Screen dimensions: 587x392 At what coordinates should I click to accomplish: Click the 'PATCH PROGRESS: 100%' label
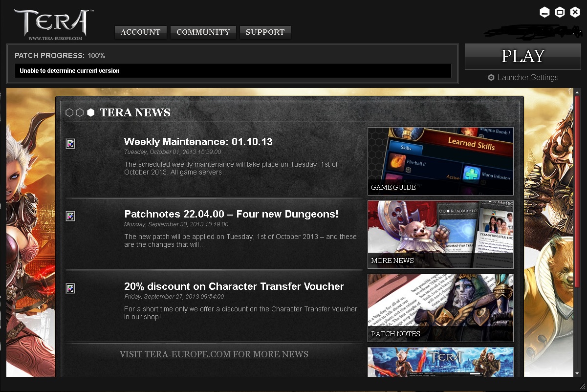click(x=60, y=56)
